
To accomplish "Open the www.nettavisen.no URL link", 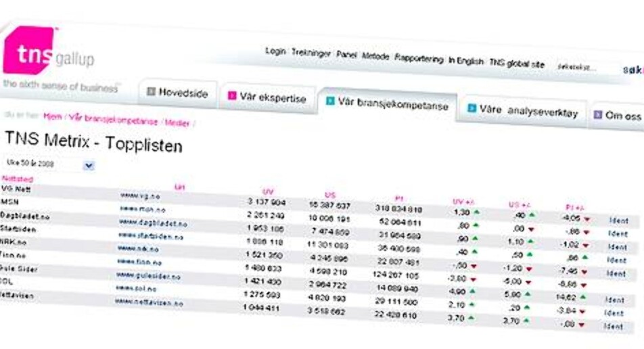I will (x=149, y=303).
